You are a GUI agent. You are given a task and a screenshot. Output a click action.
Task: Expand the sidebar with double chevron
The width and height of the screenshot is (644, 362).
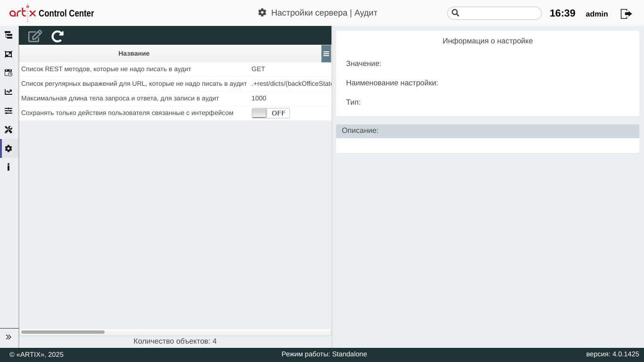coord(8,337)
